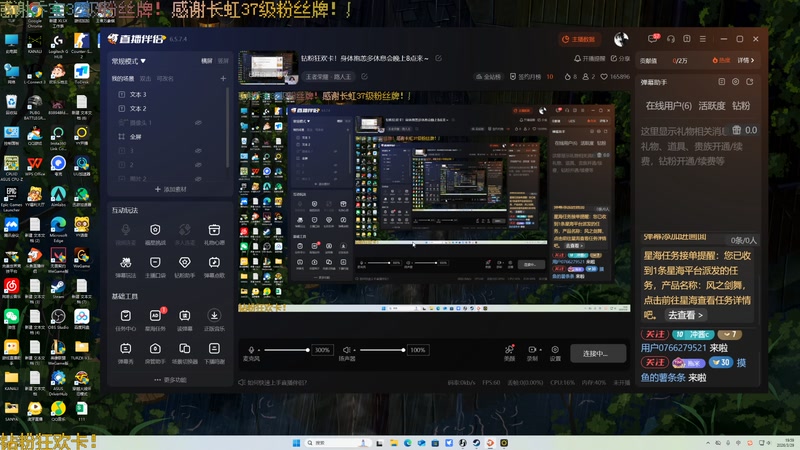Open the 礼物心愿 gift wish tool
The image size is (800, 450).
(214, 234)
